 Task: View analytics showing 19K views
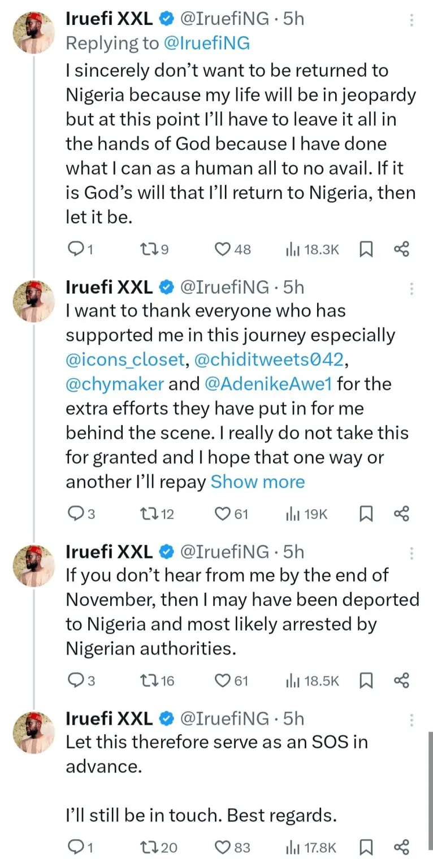306,514
